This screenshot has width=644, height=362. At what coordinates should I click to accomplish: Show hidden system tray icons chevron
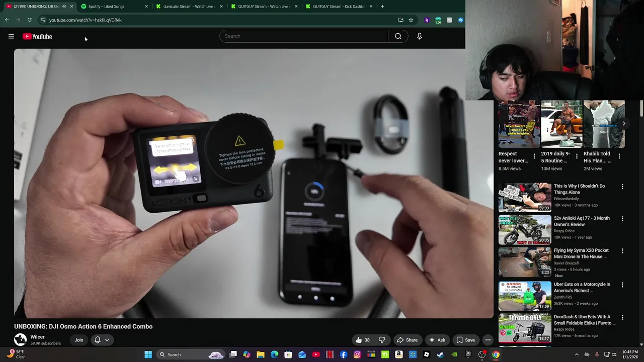tap(577, 354)
